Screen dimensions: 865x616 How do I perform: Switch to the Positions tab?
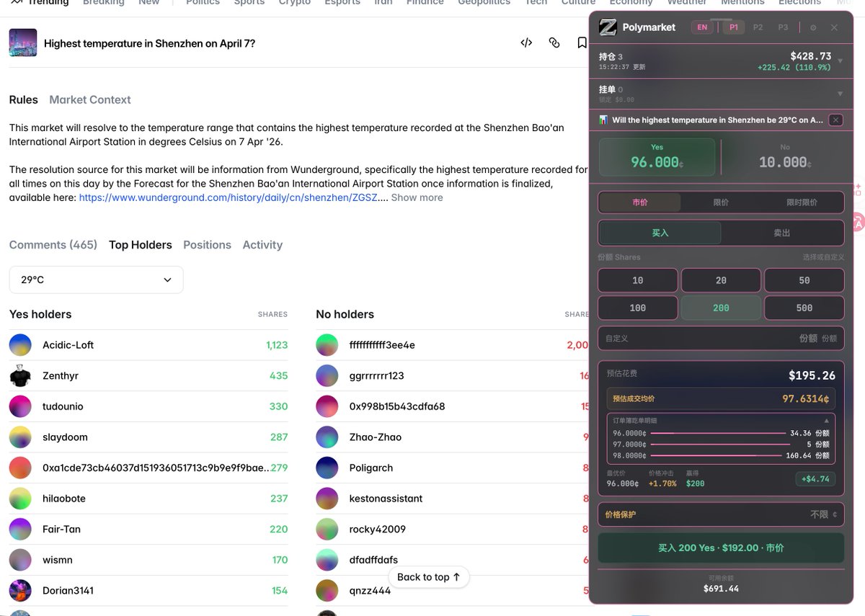pyautogui.click(x=207, y=245)
